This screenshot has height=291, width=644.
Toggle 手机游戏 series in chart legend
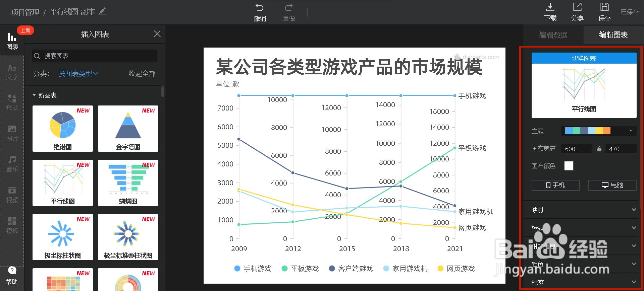[x=253, y=269]
